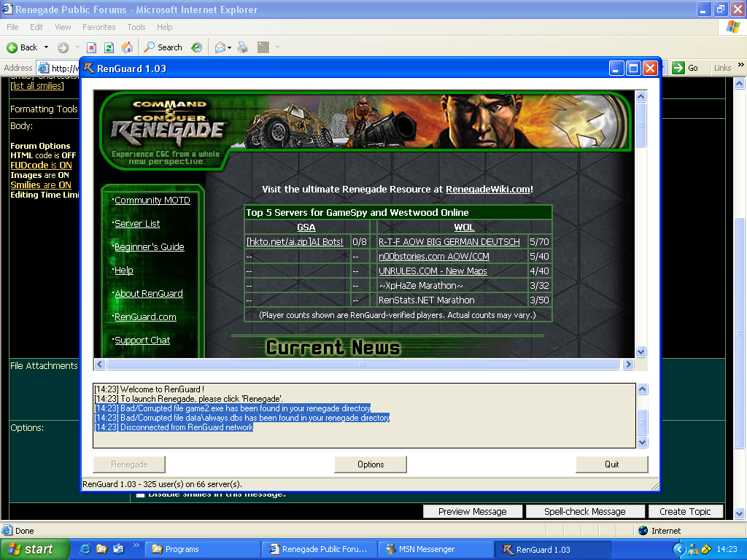Open the Tools menu in Internet Explorer

(x=136, y=27)
